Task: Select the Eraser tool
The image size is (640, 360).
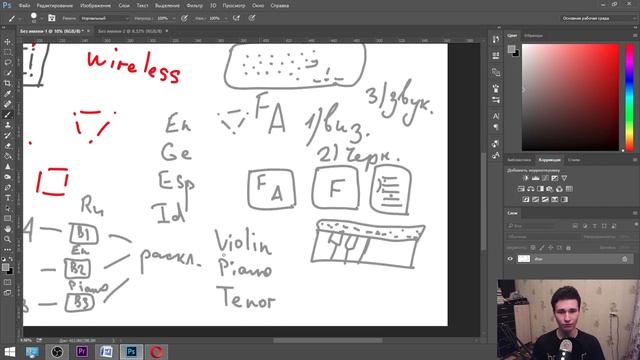Action: (7, 146)
